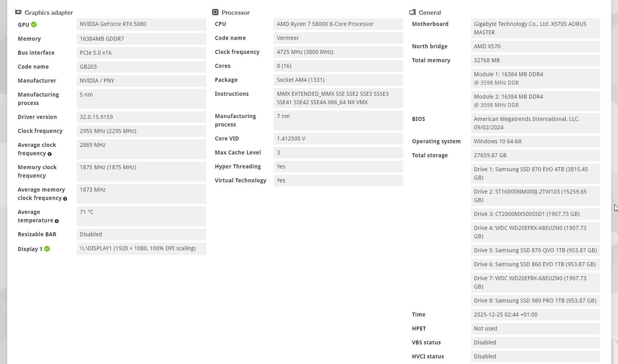Click the American Megatrends BIOS value
This screenshot has width=618, height=364.
535,123
